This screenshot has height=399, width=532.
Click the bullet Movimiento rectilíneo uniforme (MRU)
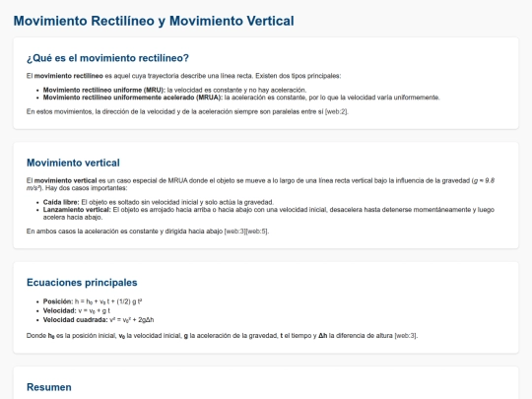(174, 90)
